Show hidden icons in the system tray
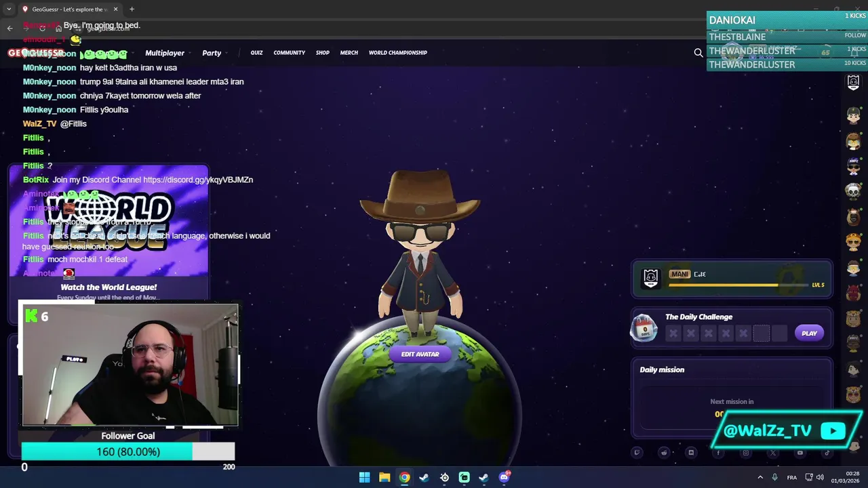This screenshot has height=488, width=868. tap(760, 477)
